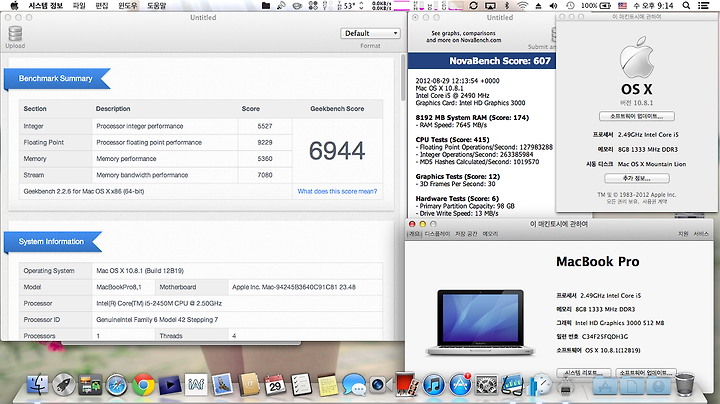Open the yellow Notes app in Dock
Image resolution: width=720 pixels, height=404 pixels.
328,385
